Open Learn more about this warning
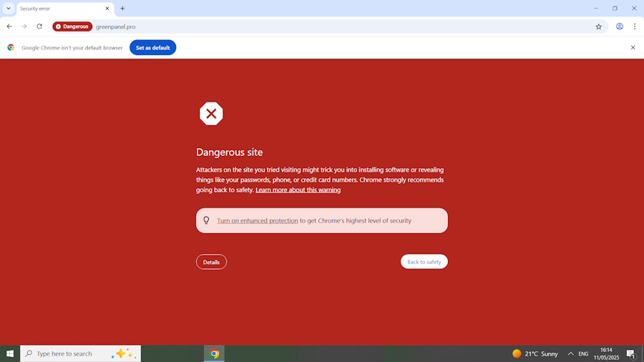This screenshot has width=644, height=362. 298,190
